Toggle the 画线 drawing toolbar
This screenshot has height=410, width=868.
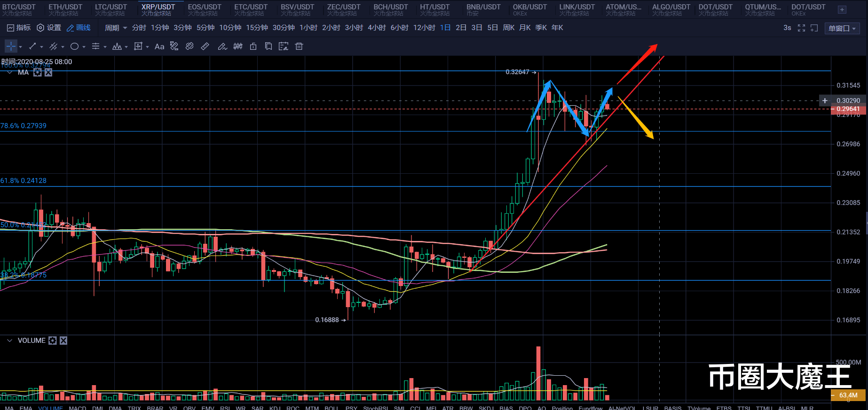pos(79,28)
